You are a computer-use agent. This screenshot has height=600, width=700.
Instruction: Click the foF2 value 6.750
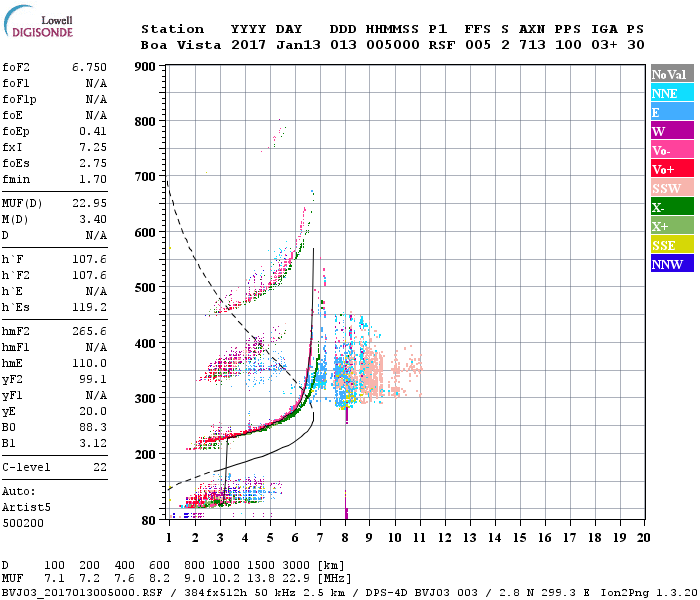click(89, 67)
